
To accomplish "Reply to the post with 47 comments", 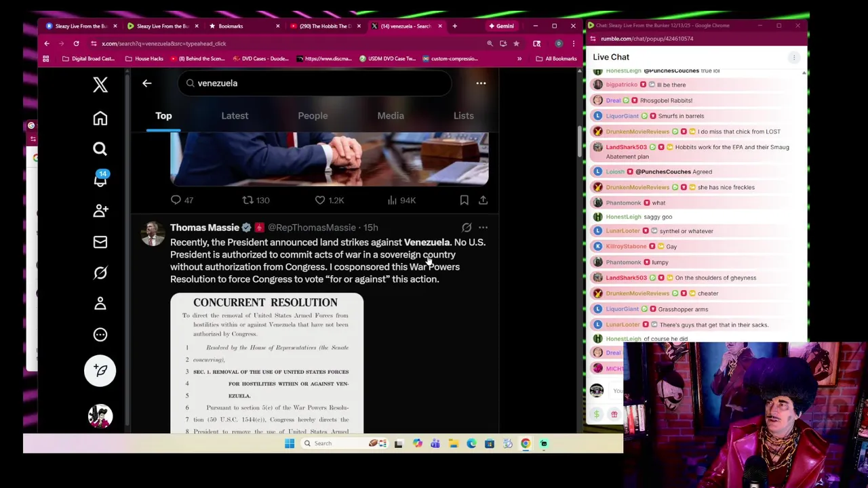I will pyautogui.click(x=182, y=200).
